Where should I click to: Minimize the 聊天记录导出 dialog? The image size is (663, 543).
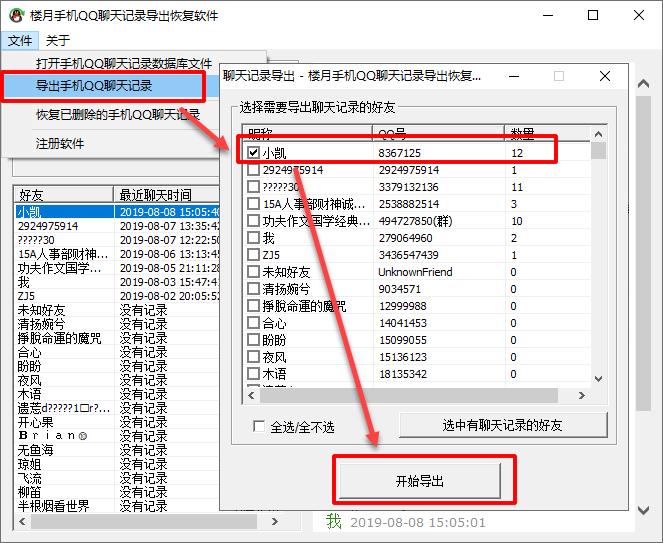click(514, 76)
